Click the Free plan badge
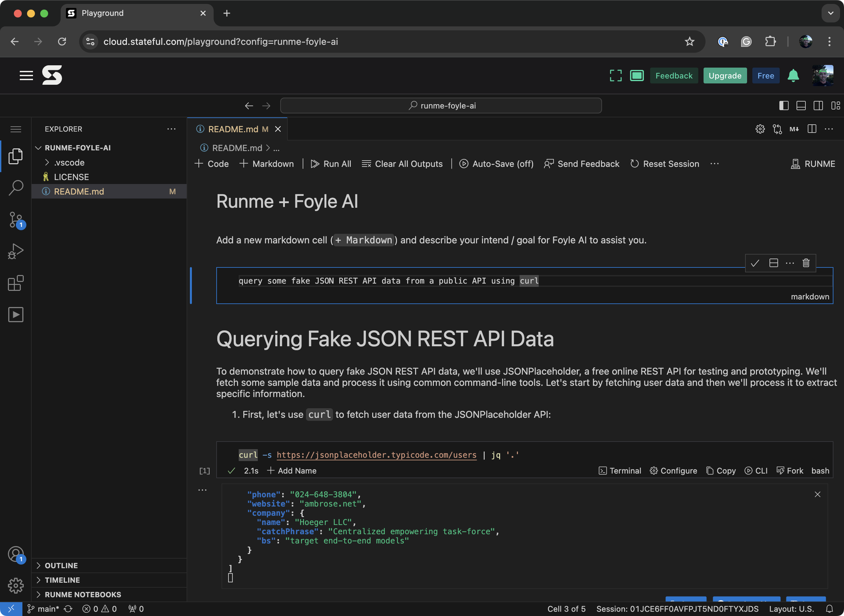 (x=766, y=76)
